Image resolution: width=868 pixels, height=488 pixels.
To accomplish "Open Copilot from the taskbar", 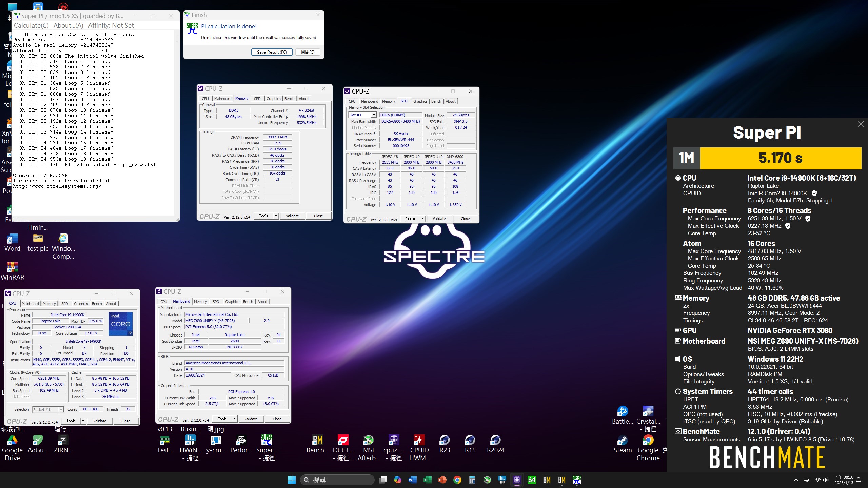I will [397, 480].
